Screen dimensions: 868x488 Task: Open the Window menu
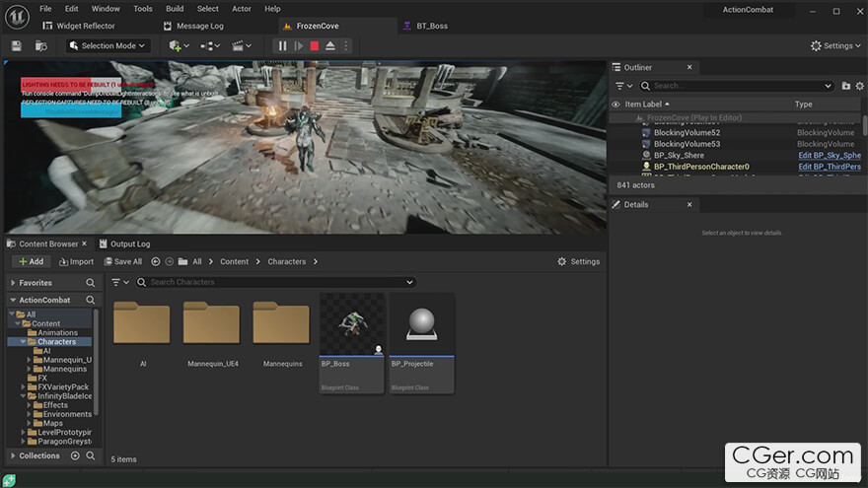[106, 9]
